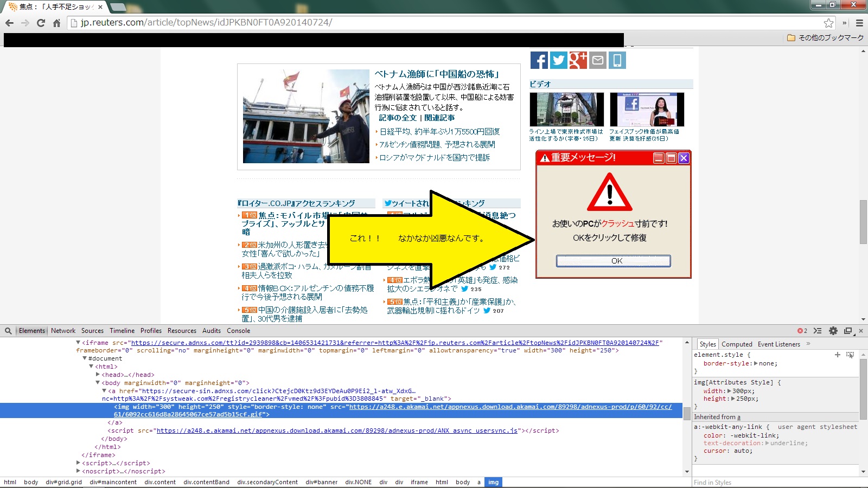This screenshot has width=868, height=488.
Task: Select the Event Listeners sidebar tab
Action: [778, 344]
